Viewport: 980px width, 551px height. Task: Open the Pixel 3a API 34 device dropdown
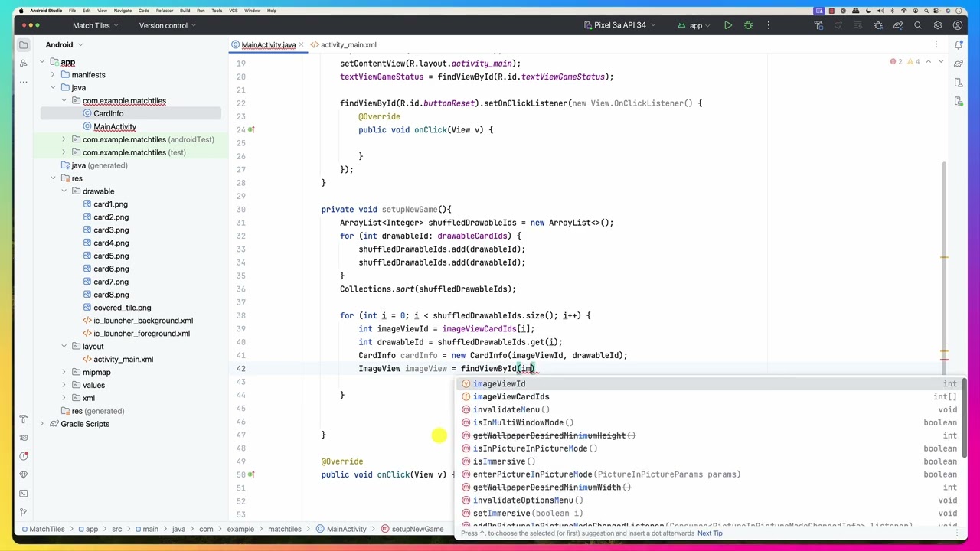619,25
